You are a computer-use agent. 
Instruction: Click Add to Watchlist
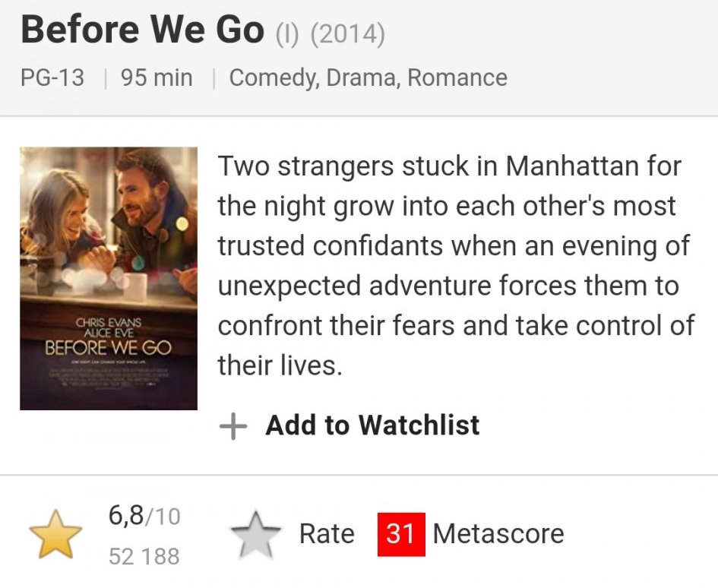(x=372, y=425)
